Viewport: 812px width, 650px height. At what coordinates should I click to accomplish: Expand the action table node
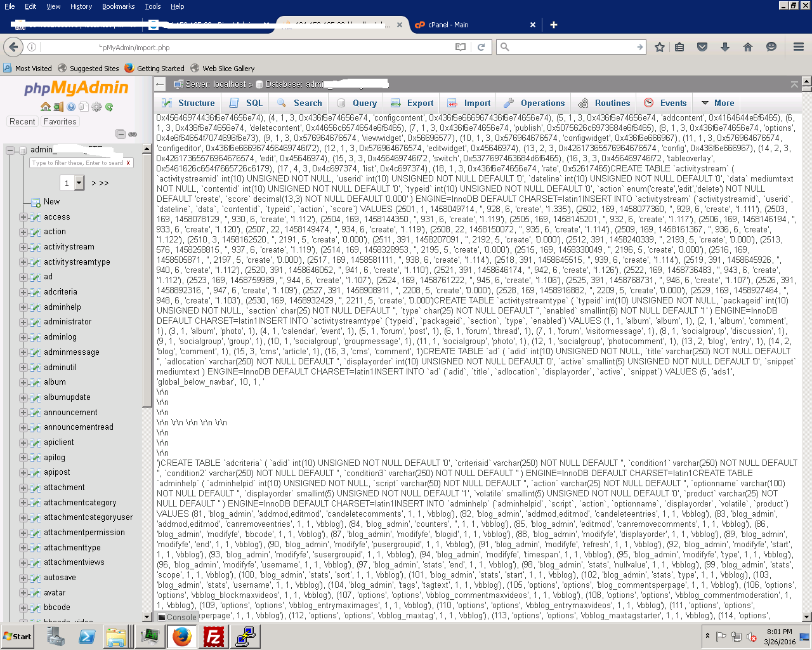pos(23,232)
